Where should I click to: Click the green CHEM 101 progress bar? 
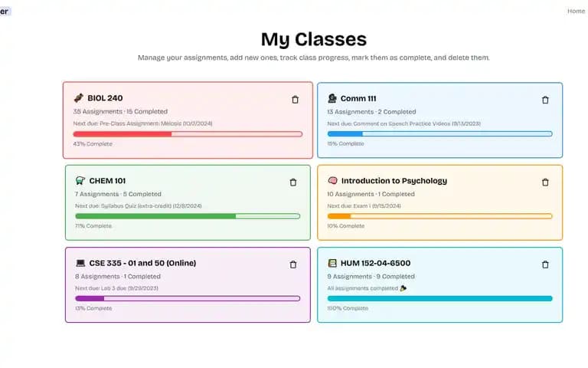coord(188,216)
